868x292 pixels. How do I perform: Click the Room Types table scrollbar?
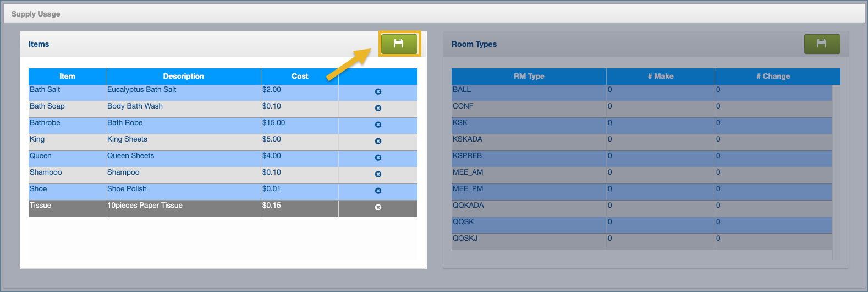(836, 171)
